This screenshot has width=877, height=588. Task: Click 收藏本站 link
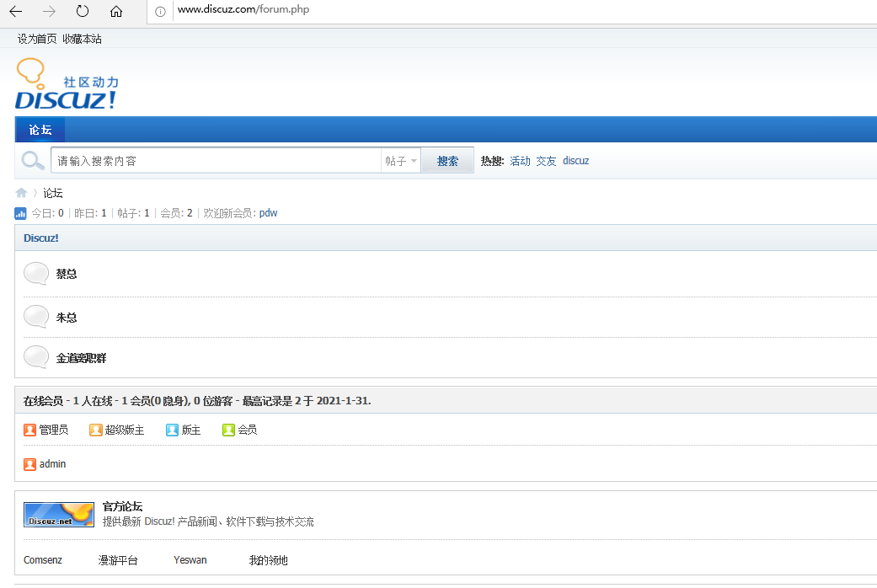[x=83, y=39]
